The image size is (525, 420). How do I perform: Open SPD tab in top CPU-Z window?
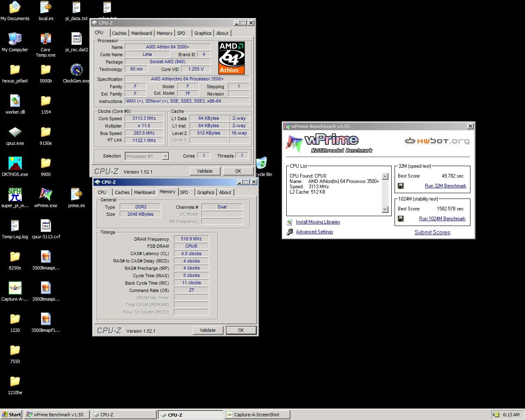tap(181, 33)
